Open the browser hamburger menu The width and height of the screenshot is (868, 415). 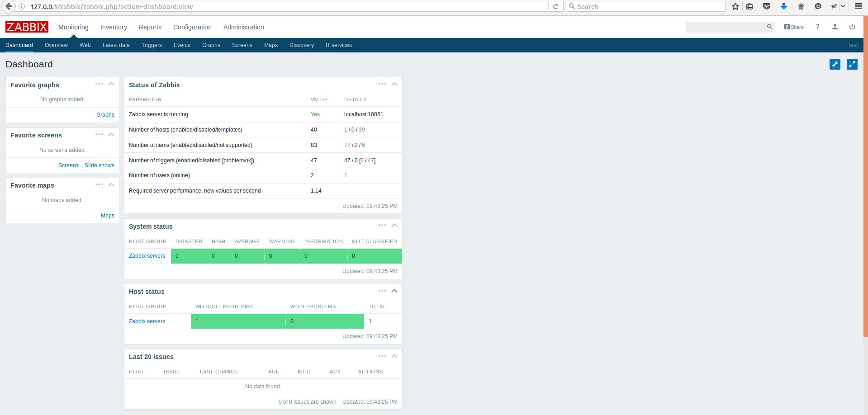point(858,6)
